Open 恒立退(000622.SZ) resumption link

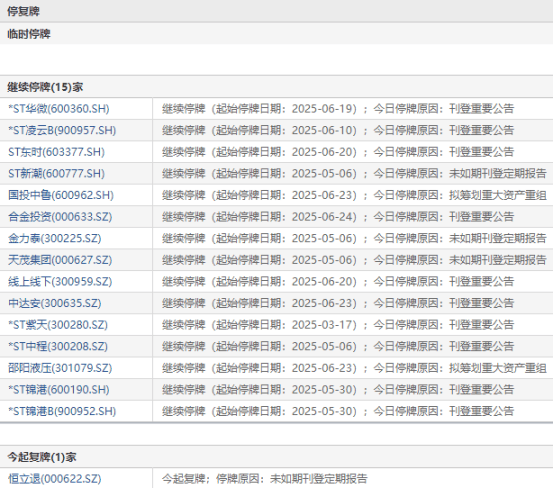click(55, 479)
